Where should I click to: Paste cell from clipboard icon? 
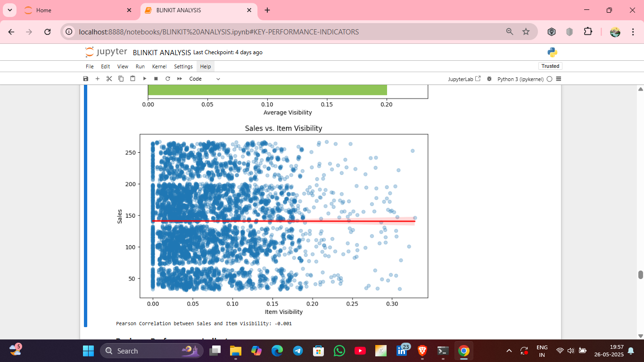click(133, 79)
